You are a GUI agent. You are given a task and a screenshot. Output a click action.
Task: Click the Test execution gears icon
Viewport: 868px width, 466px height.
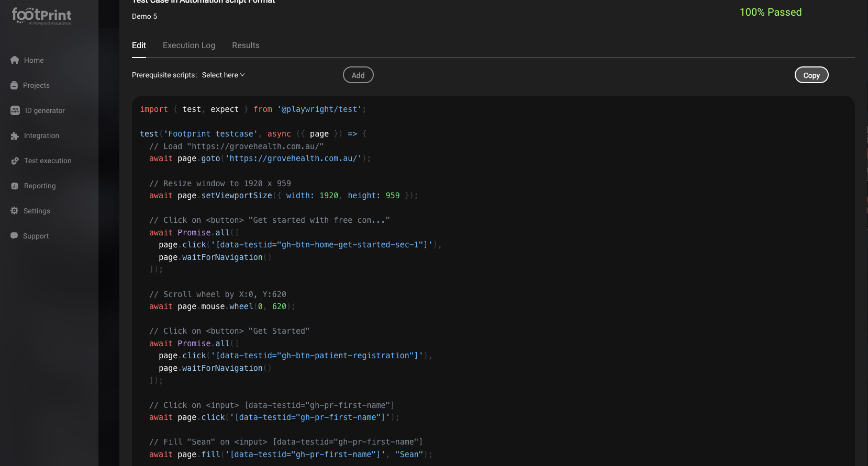tap(15, 161)
